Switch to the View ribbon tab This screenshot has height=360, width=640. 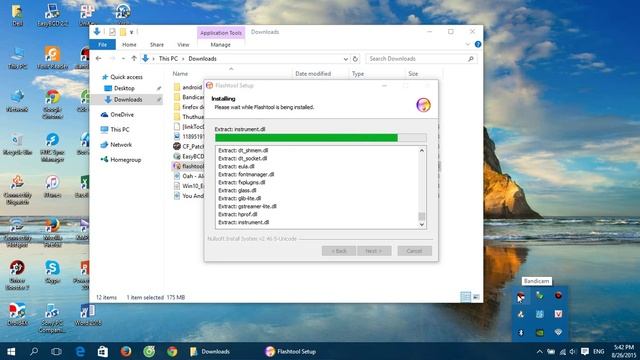tap(183, 44)
